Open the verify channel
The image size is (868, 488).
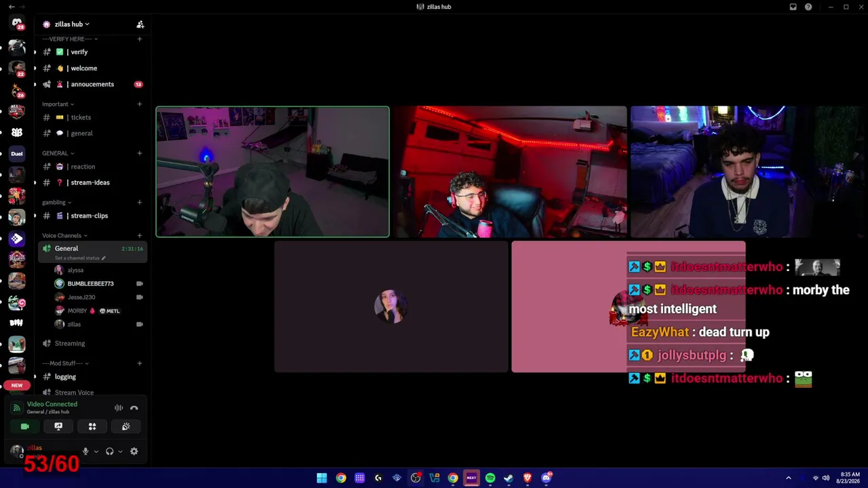(x=93, y=52)
